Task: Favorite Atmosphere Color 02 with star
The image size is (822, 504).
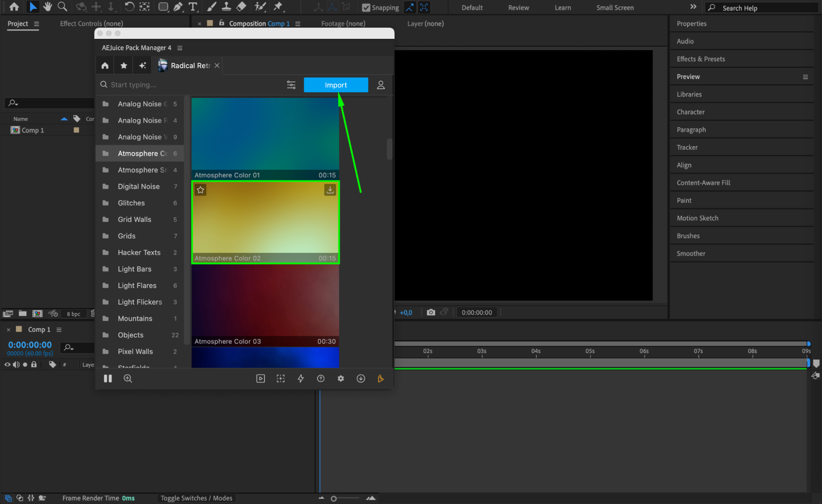Action: click(x=200, y=190)
